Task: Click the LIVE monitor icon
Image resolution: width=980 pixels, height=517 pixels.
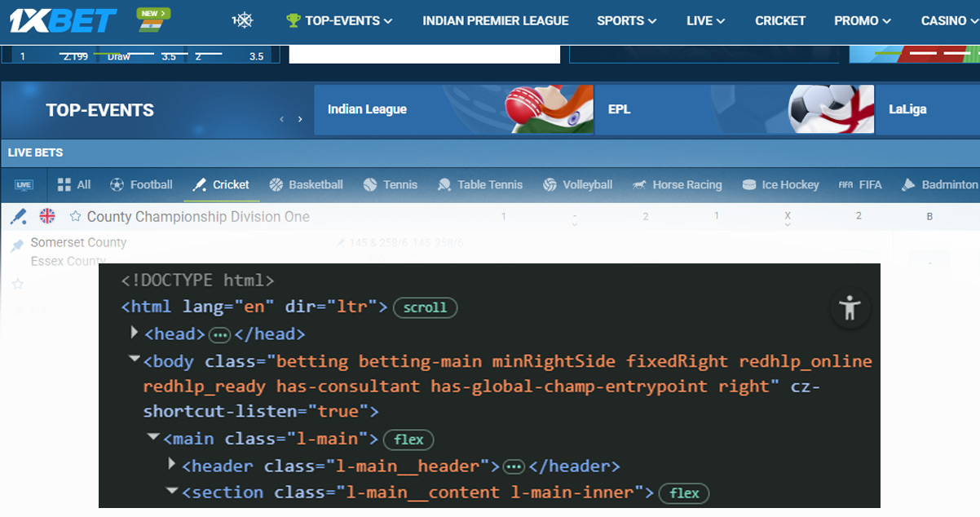Action: pyautogui.click(x=24, y=185)
